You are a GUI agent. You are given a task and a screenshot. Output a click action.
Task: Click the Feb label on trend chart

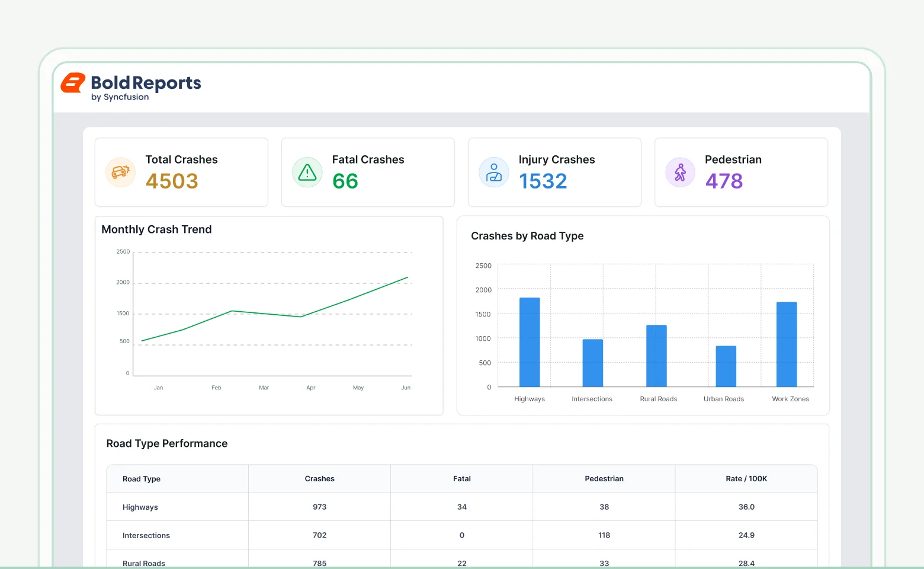(x=216, y=388)
